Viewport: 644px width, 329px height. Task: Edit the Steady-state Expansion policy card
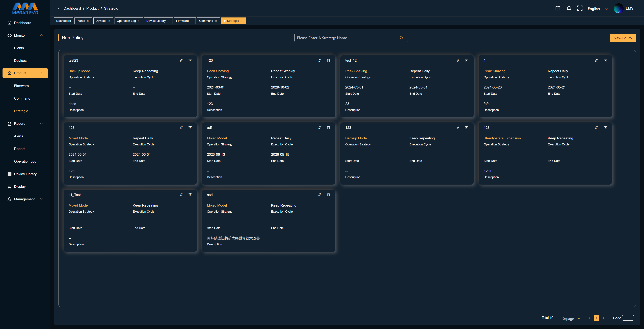point(597,127)
